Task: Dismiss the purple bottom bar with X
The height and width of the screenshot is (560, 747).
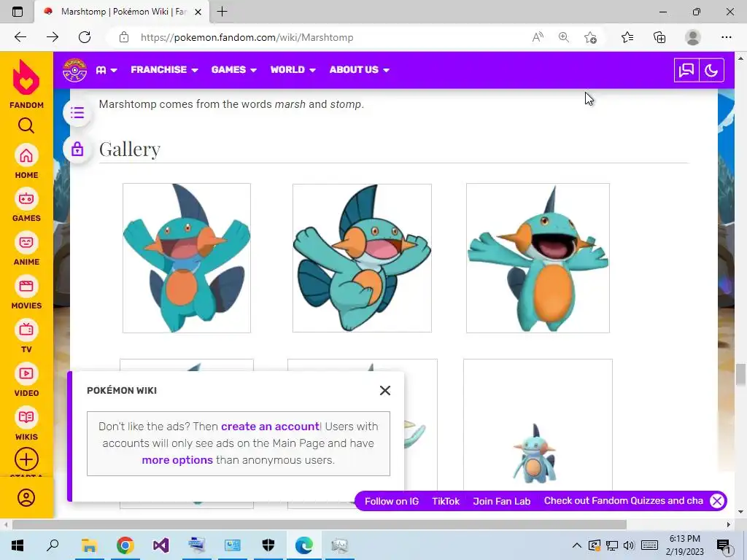Action: point(717,501)
